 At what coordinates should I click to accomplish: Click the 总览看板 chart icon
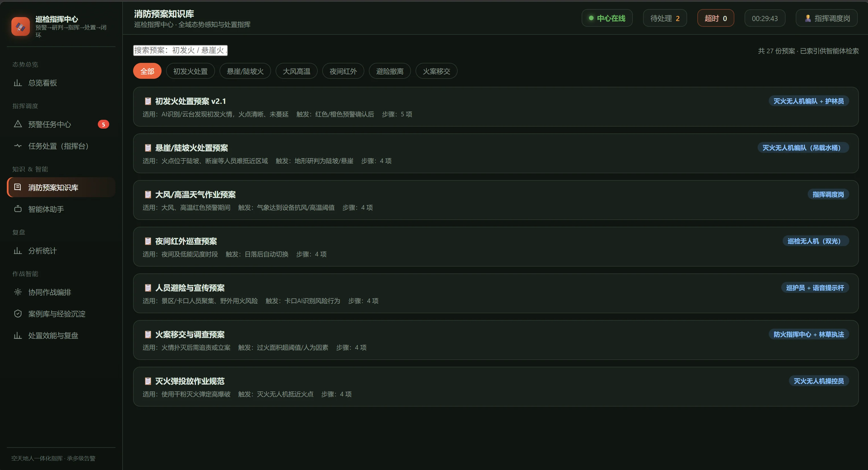point(18,83)
